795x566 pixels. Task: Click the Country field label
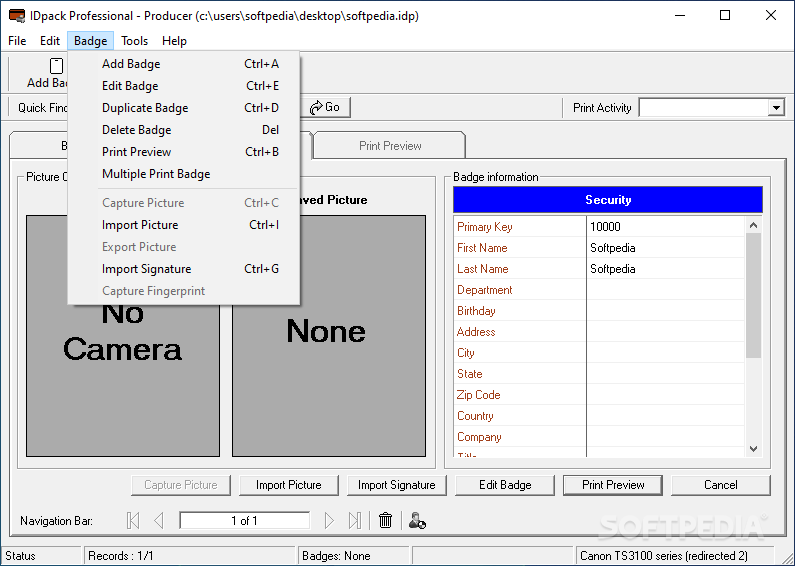tap(475, 416)
